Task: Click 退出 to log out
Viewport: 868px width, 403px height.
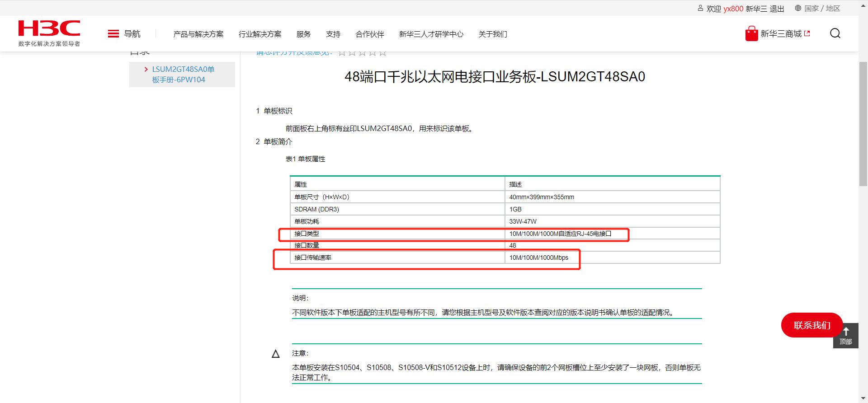Action: [x=777, y=9]
